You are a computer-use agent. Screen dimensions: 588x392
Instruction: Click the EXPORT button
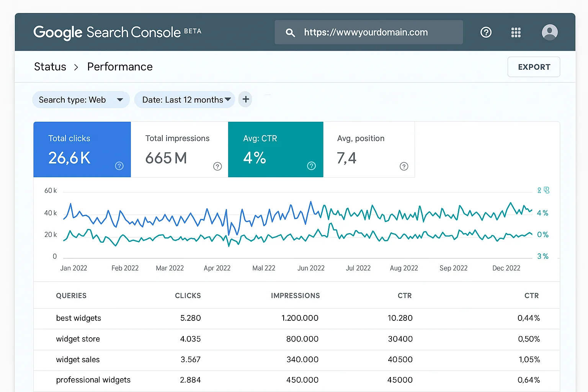pos(534,67)
